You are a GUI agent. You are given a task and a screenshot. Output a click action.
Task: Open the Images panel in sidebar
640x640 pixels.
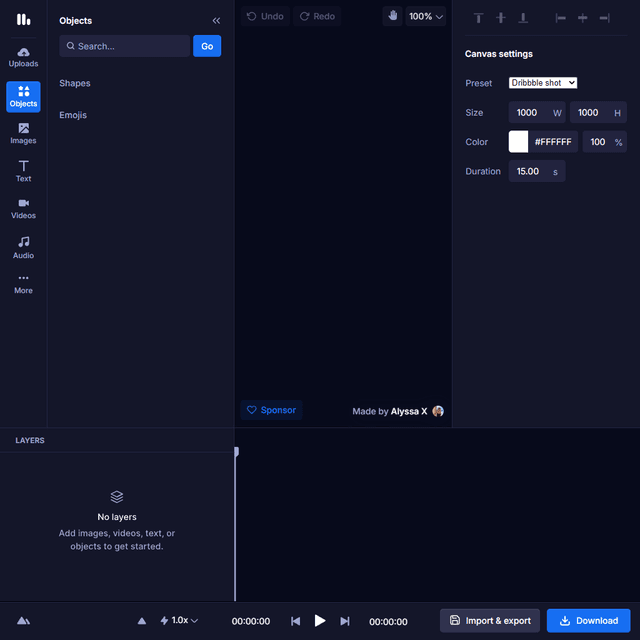[x=23, y=133]
